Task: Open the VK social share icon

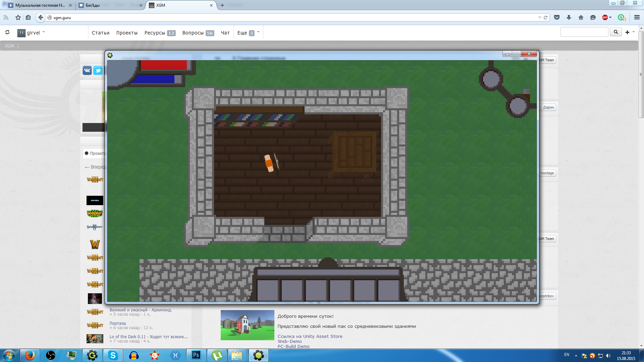Action: click(x=87, y=70)
